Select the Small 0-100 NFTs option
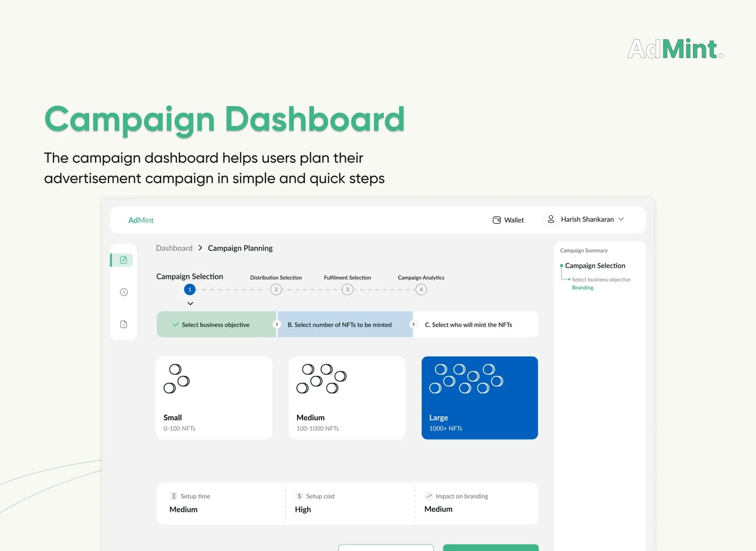Image resolution: width=756 pixels, height=551 pixels. (x=214, y=398)
